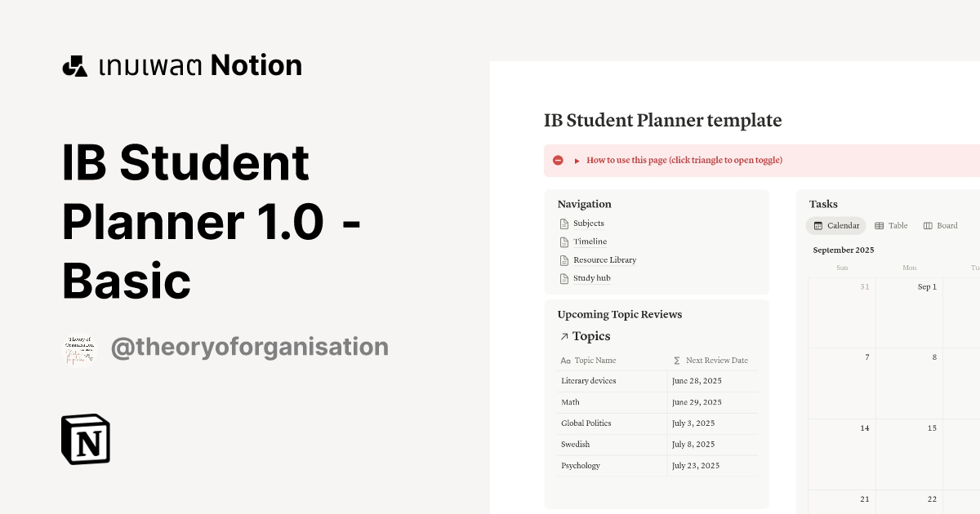The height and width of the screenshot is (514, 980).
Task: Switch to the Table view tab
Action: pyautogui.click(x=897, y=225)
